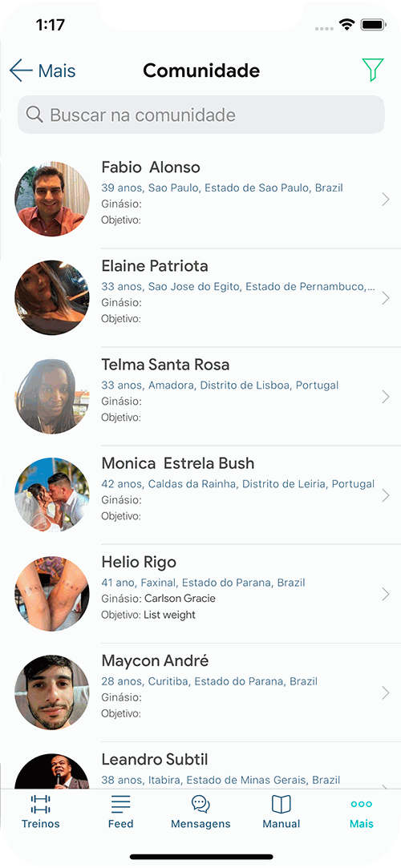The width and height of the screenshot is (401, 868).
Task: Tap the Mais three-dots icon
Action: pos(361,804)
